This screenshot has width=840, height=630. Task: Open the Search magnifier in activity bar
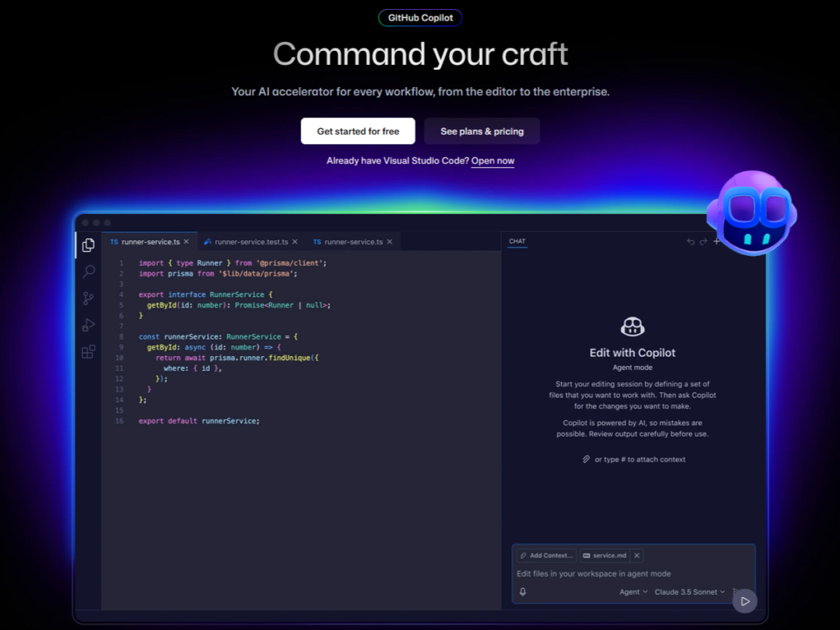(x=88, y=272)
